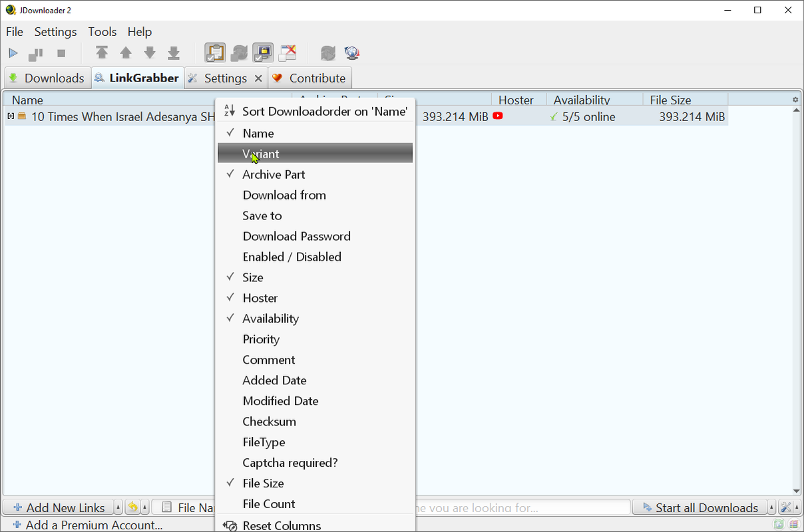Enable the Modified Date column
This screenshot has height=532, width=804.
(315, 401)
